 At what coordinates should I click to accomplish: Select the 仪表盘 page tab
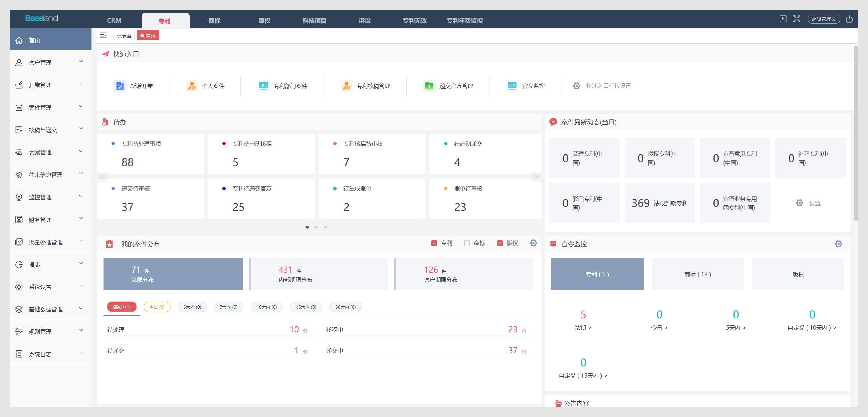point(124,35)
